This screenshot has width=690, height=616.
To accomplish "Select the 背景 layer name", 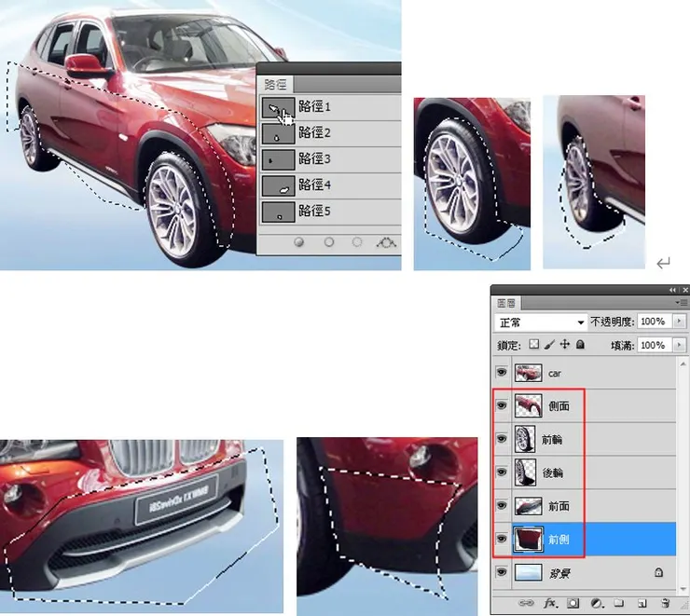I will (559, 573).
